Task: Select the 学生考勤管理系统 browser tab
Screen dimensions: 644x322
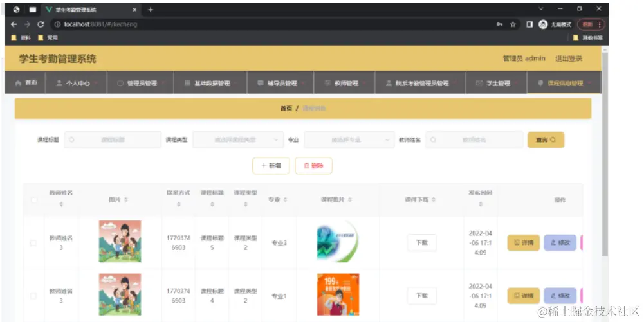Action: [91, 10]
